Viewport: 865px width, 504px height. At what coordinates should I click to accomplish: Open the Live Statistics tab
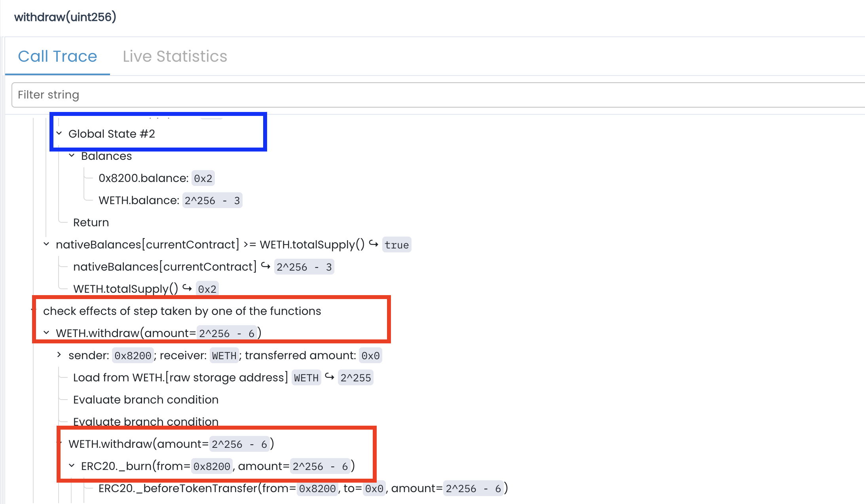pos(175,57)
